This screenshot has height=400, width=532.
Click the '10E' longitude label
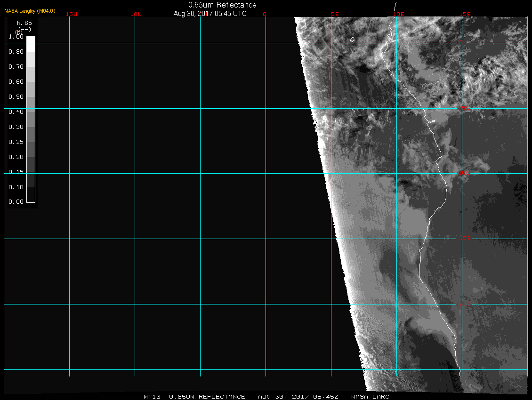[399, 14]
